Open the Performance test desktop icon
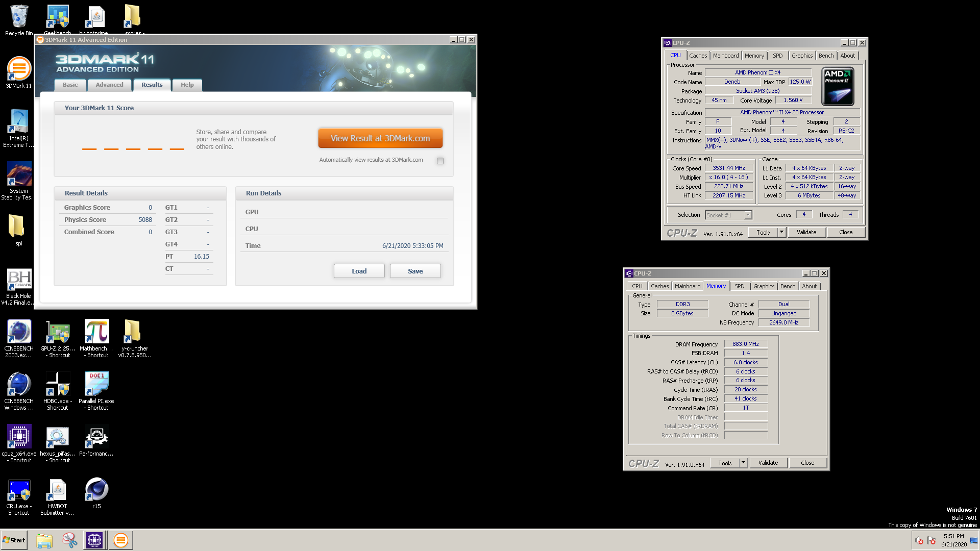980x551 pixels. tap(96, 441)
